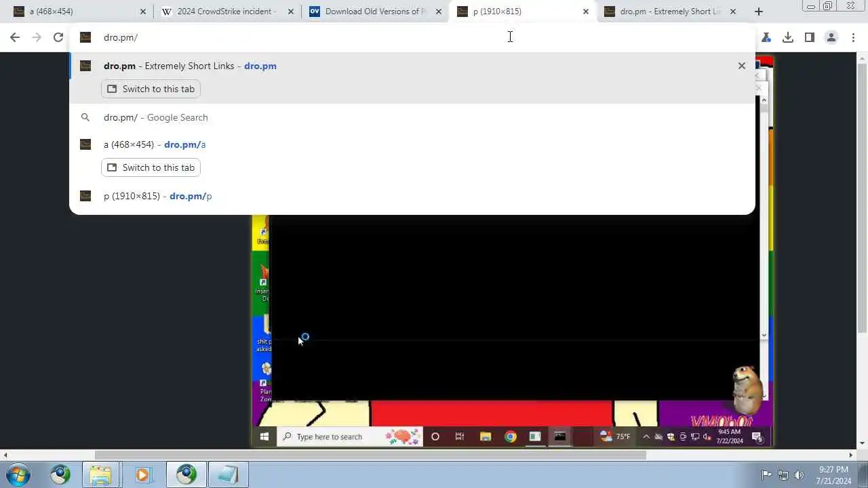Select the 'p (1910×815)' dro.pm/p suggestion

412,196
